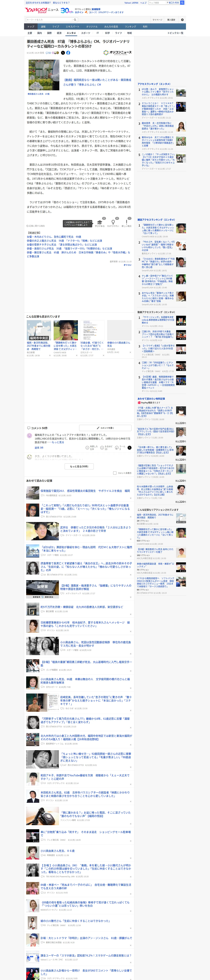Select the トップ navigation tab
The width and height of the screenshot is (210, 980).
[x=31, y=27]
